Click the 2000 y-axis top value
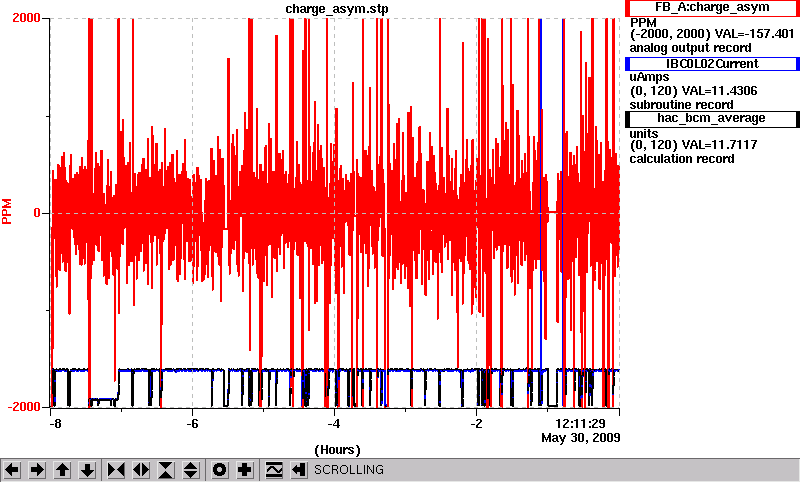The image size is (800, 482). click(x=27, y=18)
